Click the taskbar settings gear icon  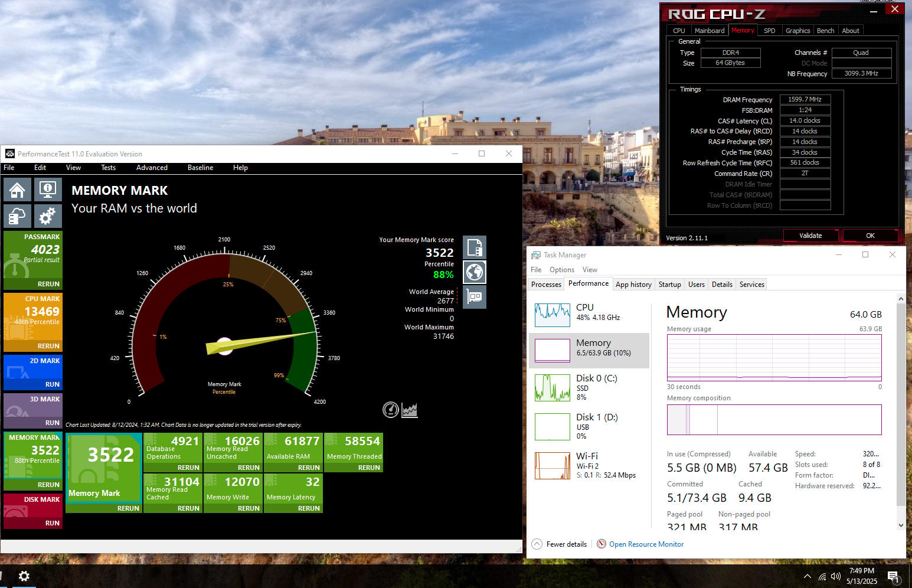pyautogui.click(x=24, y=576)
